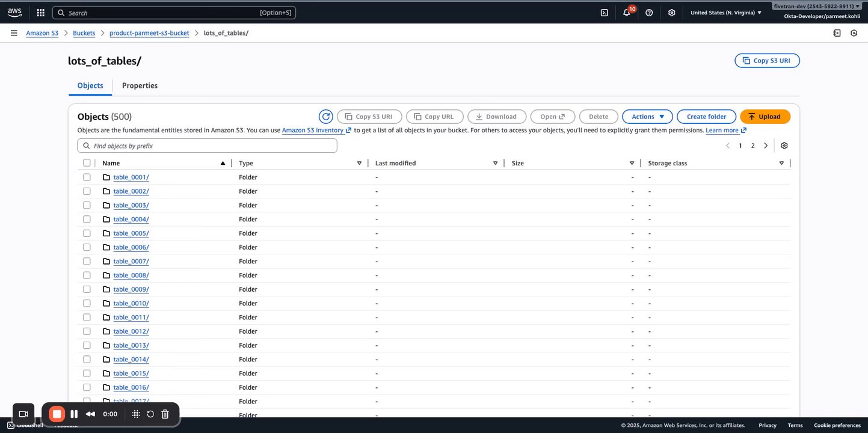Go to page 2 of objects
Screen dimensions: 868x433
click(753, 146)
